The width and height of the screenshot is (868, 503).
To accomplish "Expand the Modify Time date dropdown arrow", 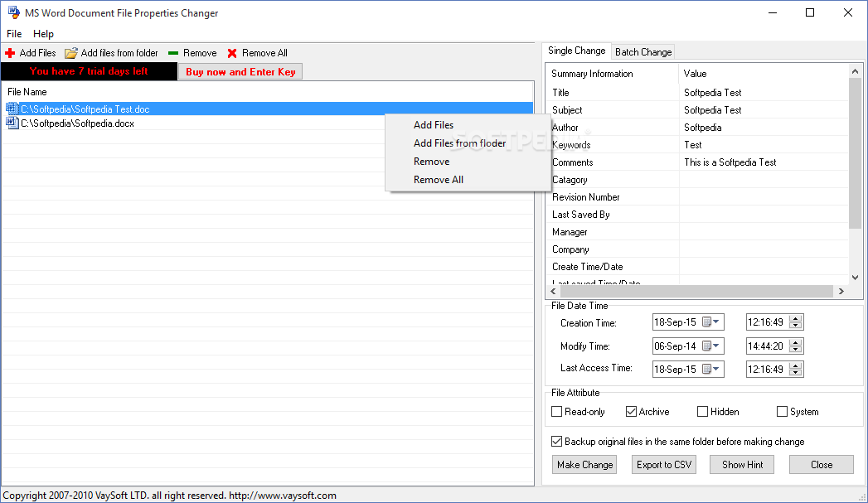I will (x=716, y=346).
